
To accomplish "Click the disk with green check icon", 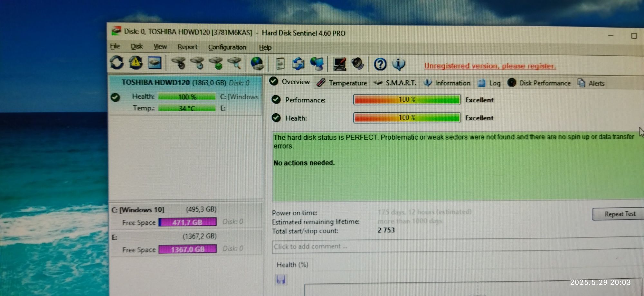I will click(x=216, y=63).
